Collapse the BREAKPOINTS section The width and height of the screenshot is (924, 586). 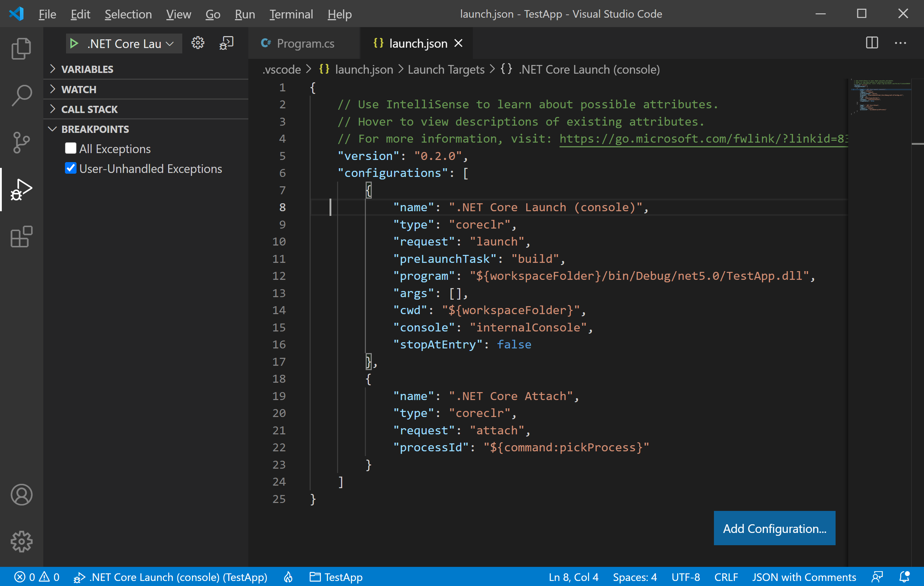point(95,129)
